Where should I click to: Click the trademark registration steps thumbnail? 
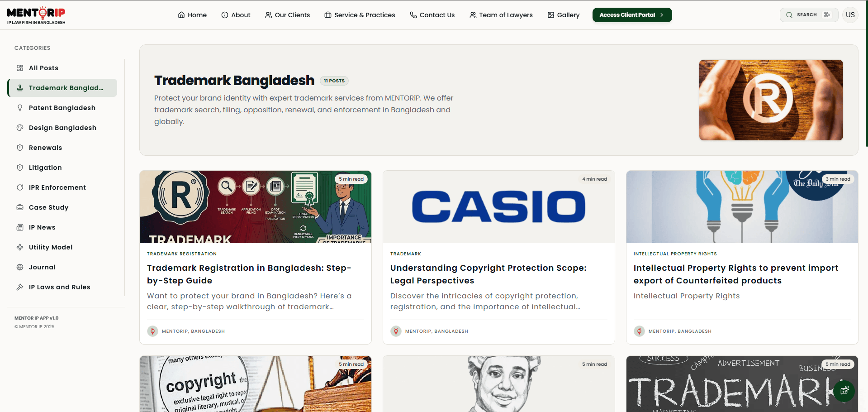point(256,207)
